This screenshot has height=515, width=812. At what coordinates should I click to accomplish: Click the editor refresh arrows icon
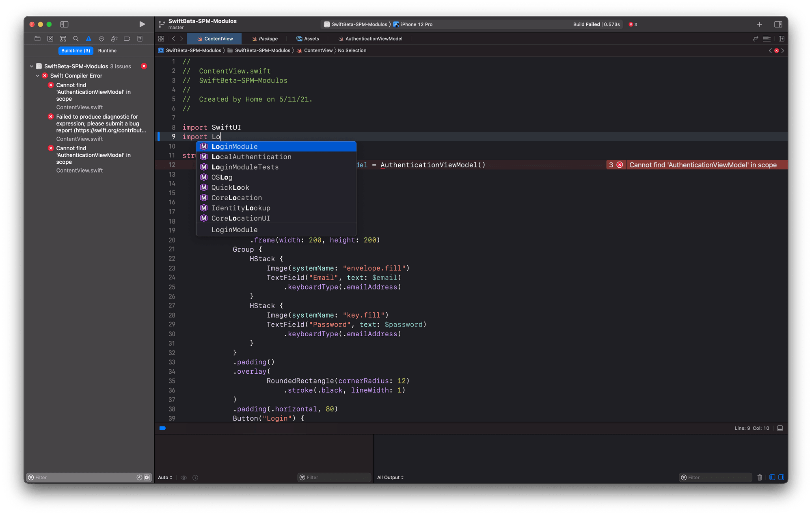point(756,39)
